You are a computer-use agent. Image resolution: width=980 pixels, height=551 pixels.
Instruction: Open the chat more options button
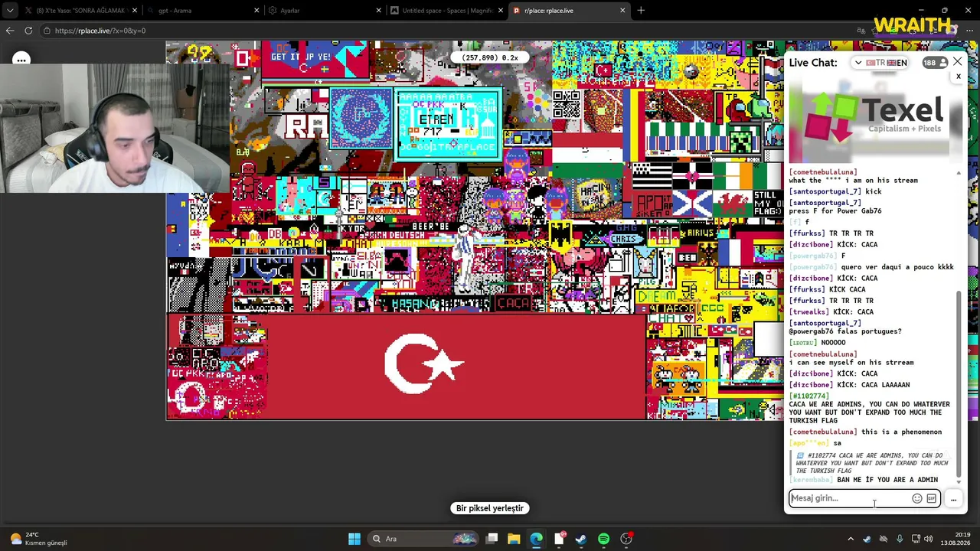(x=953, y=499)
